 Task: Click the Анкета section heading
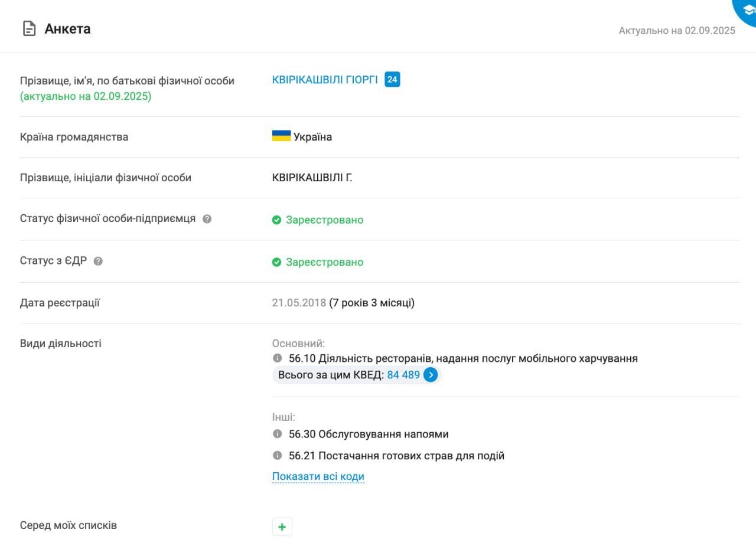[x=67, y=28]
